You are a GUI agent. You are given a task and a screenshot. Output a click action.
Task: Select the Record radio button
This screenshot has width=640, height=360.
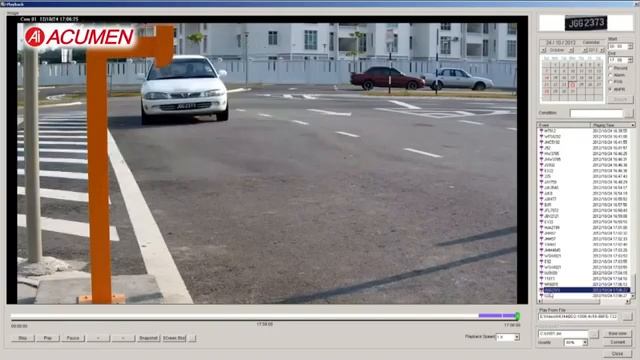click(x=611, y=68)
